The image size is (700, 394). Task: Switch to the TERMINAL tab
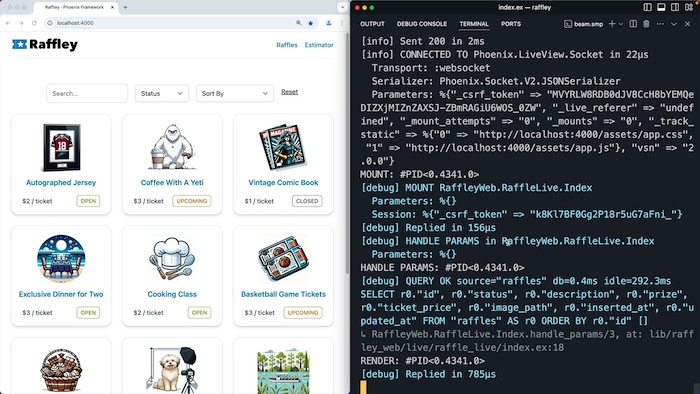click(474, 24)
